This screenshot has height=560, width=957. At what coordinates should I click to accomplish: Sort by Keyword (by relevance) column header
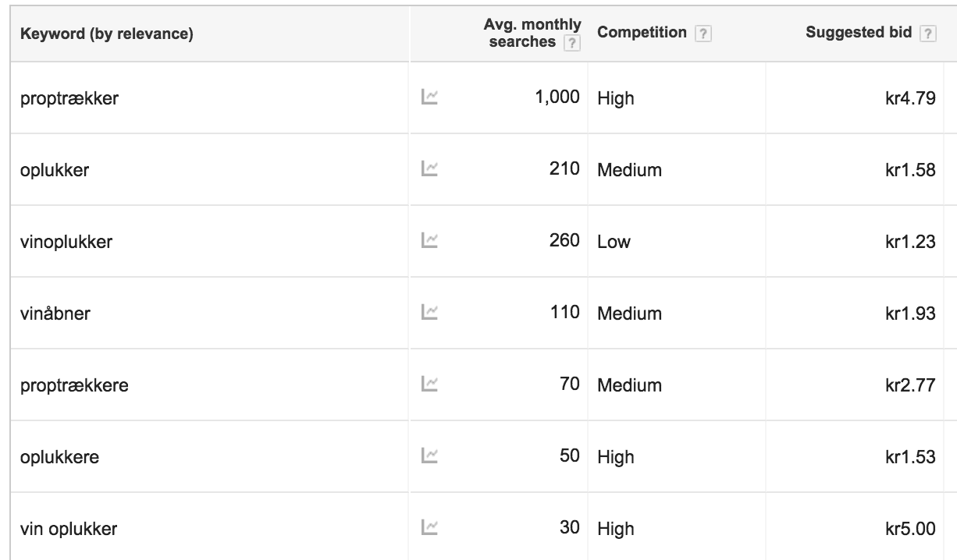107,34
